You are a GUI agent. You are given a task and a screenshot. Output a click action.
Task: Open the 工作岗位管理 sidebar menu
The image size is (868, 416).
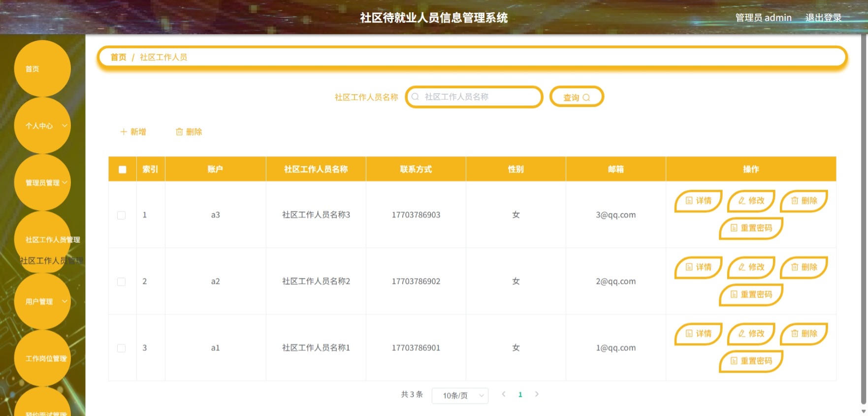coord(42,358)
